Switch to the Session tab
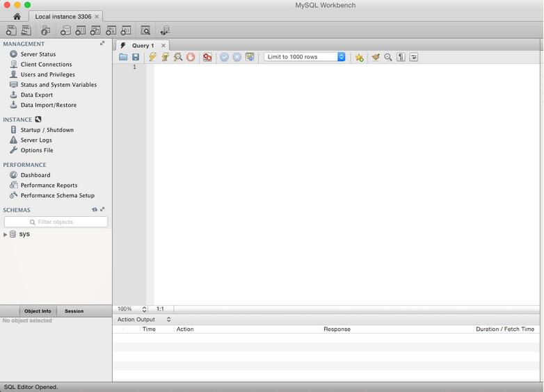544x392 pixels. tap(74, 311)
